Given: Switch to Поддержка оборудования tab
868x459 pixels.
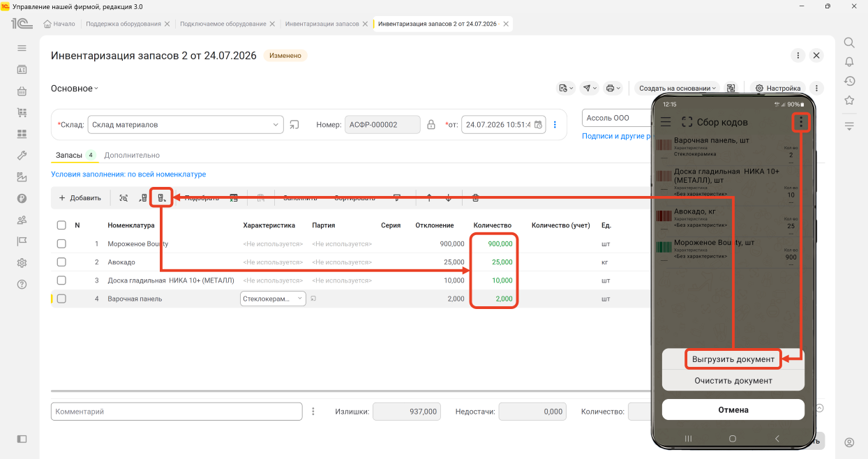Looking at the screenshot, I should pyautogui.click(x=123, y=24).
